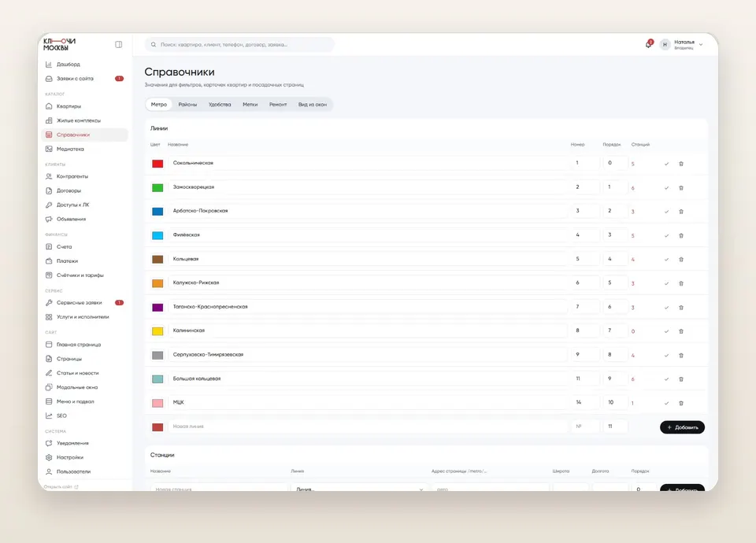Click the Добавить button for new line

(682, 427)
